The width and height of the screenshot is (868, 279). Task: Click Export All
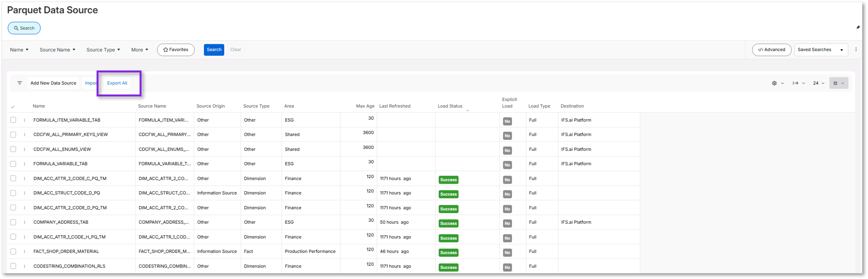pos(117,83)
